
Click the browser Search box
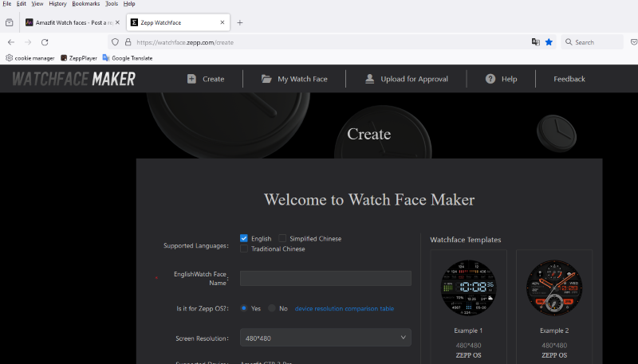click(x=592, y=42)
